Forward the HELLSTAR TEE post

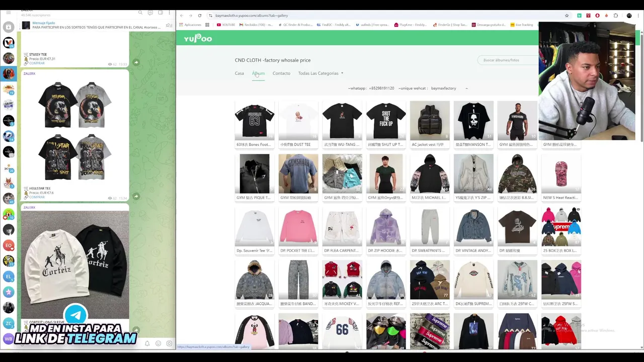pos(136,196)
